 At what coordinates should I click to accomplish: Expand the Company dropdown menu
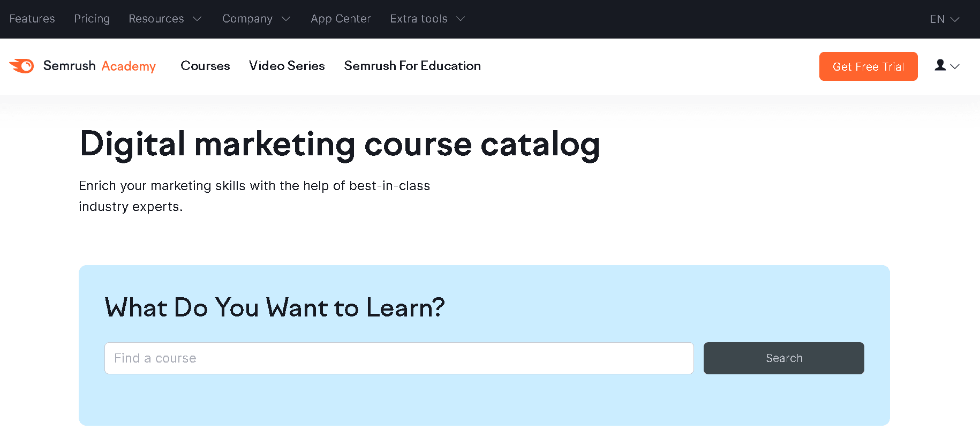point(256,19)
